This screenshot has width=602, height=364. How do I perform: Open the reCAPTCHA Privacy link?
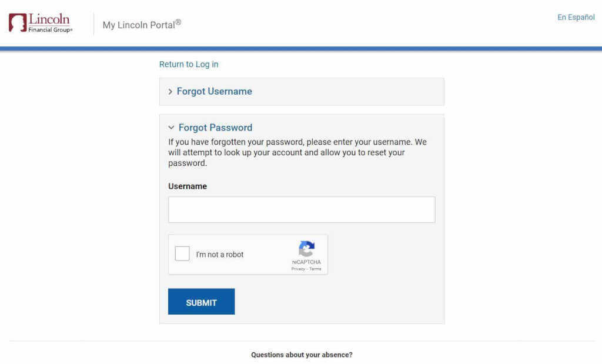point(298,269)
